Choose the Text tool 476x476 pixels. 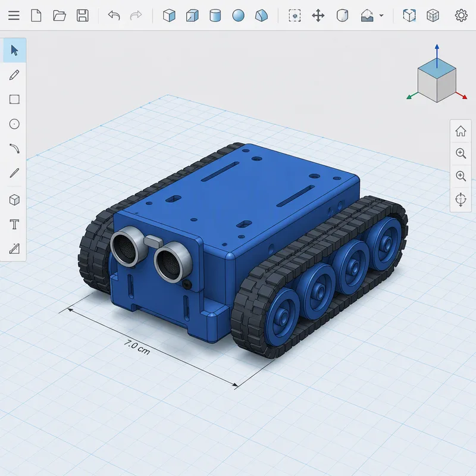pyautogui.click(x=14, y=225)
